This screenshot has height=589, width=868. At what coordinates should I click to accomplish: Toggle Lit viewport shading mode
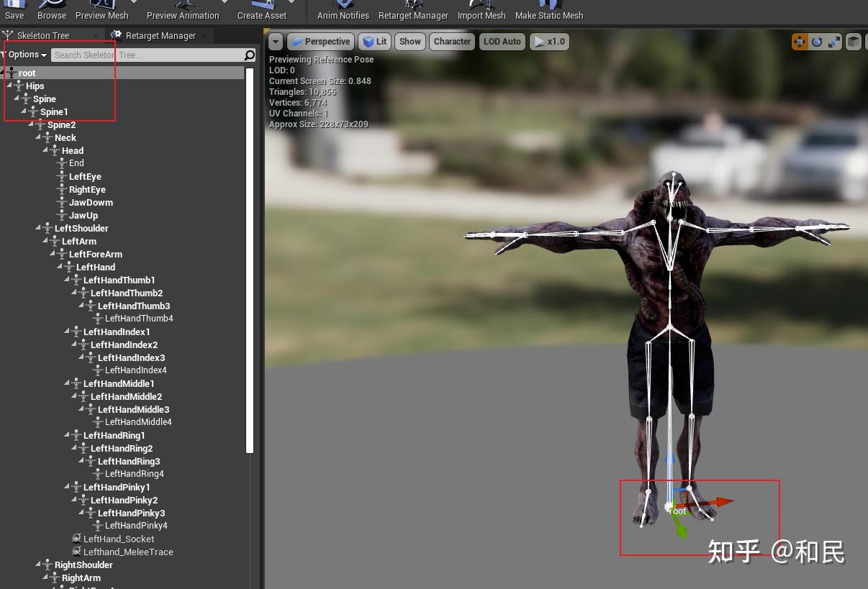[374, 41]
